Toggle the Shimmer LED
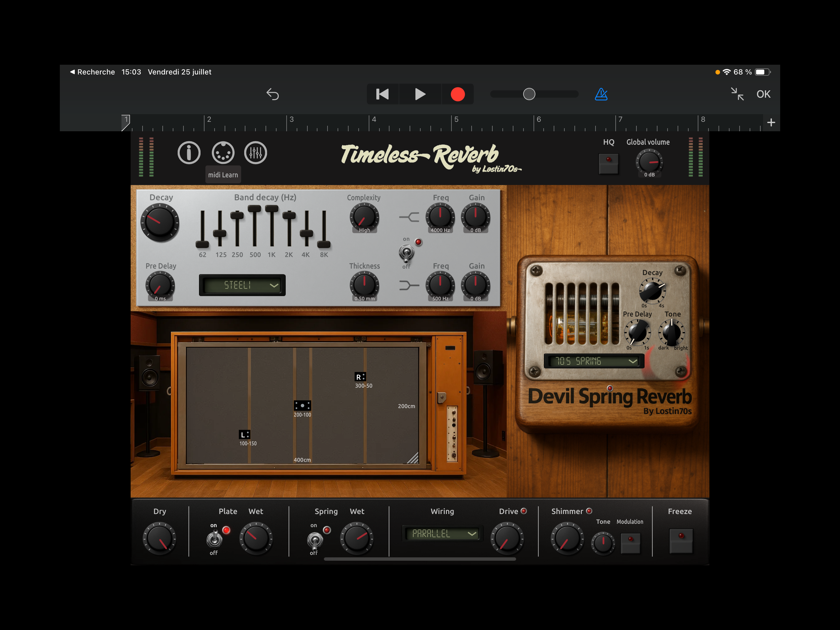This screenshot has width=840, height=630. (x=589, y=511)
